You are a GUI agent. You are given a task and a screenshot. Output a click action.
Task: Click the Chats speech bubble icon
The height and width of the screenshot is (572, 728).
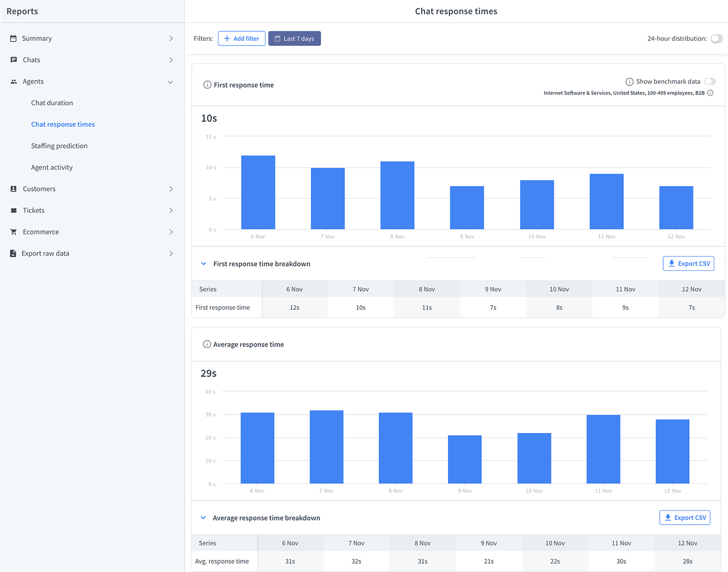(14, 60)
